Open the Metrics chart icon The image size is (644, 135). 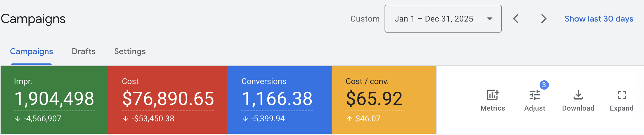click(x=493, y=95)
